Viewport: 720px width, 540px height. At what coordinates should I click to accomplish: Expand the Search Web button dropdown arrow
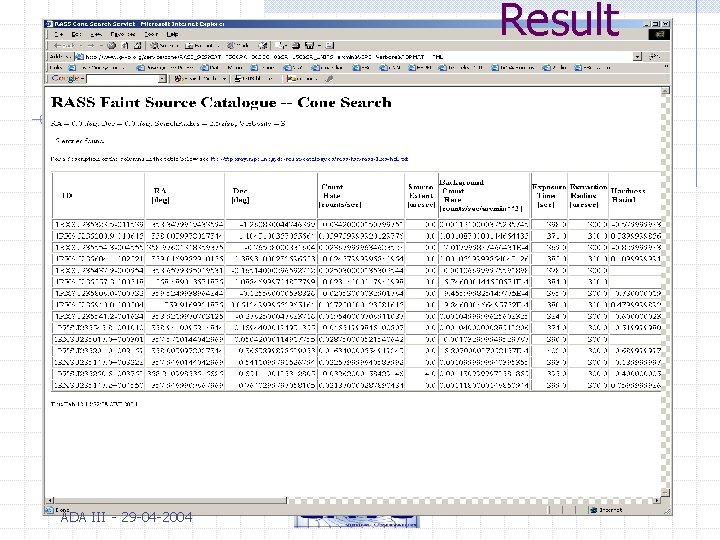click(x=224, y=79)
